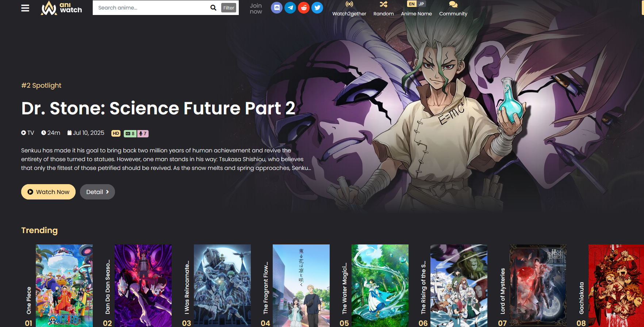Open the Telegram channel icon

(x=290, y=7)
